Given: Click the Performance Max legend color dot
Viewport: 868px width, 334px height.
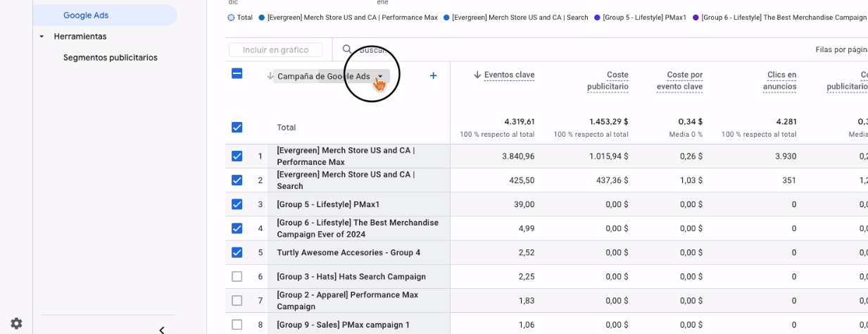Looking at the screenshot, I should pos(262,18).
